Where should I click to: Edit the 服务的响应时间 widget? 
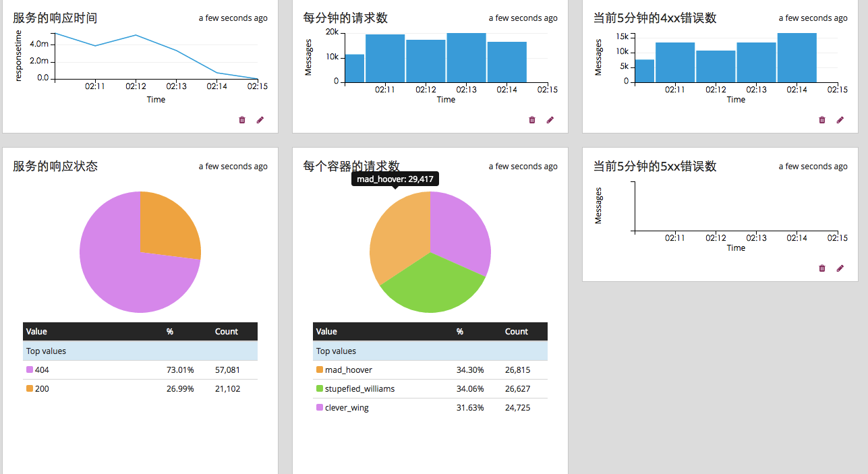pos(260,119)
